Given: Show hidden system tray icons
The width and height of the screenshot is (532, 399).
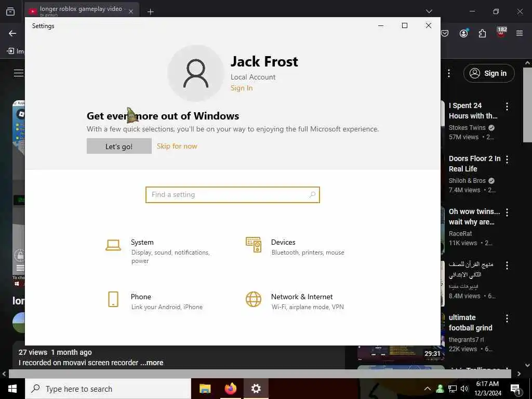Looking at the screenshot, I should coord(428,389).
